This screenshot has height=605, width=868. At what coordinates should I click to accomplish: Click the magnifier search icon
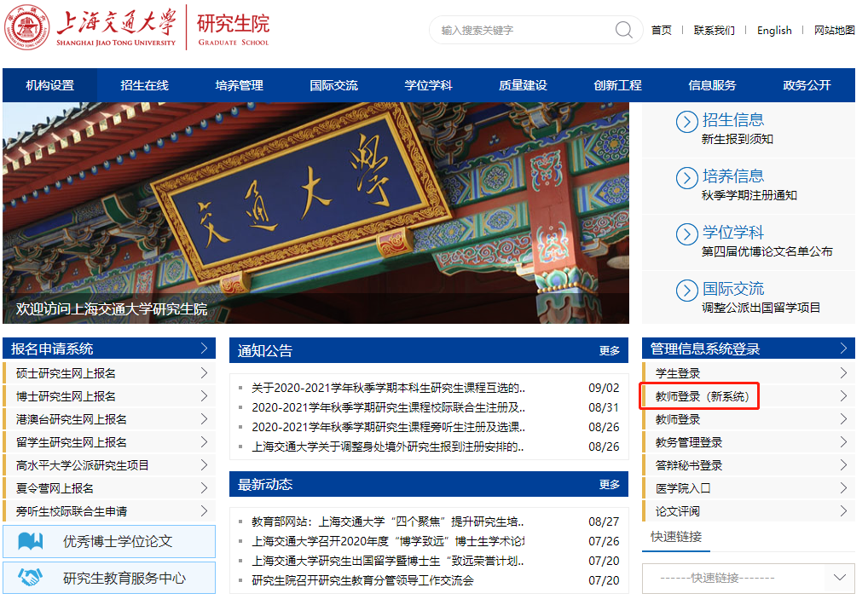point(624,30)
